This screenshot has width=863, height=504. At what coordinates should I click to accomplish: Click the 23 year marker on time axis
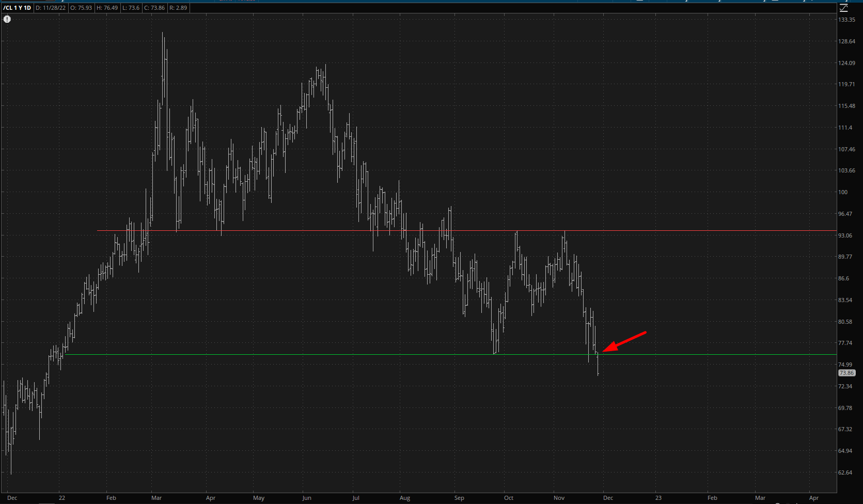tap(658, 498)
